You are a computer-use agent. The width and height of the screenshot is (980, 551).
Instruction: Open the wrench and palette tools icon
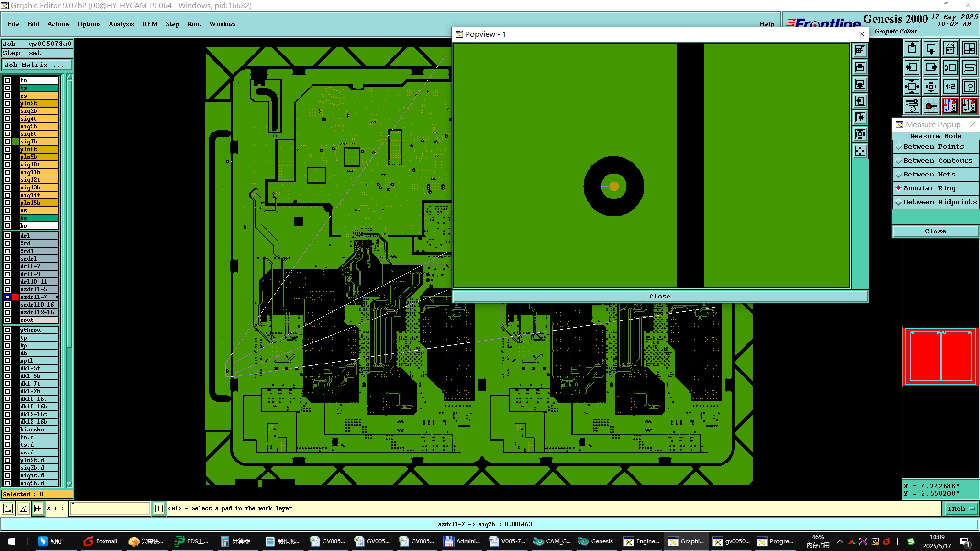pyautogui.click(x=912, y=106)
